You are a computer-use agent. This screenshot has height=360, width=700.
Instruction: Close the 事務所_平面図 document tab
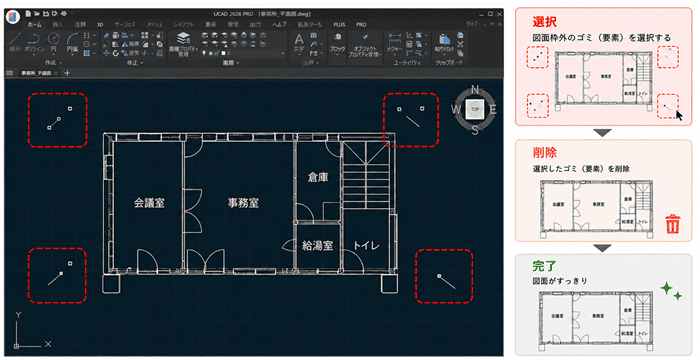pos(56,73)
